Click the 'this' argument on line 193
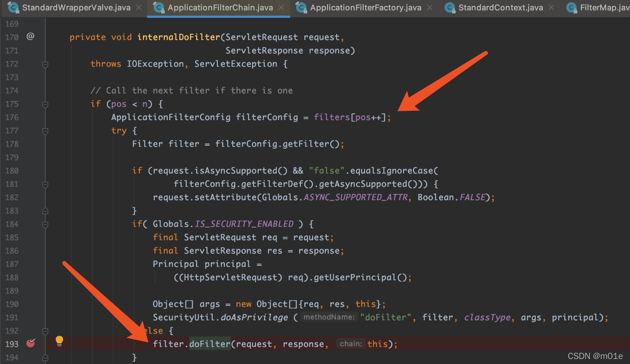This screenshot has height=364, width=630. pos(377,344)
